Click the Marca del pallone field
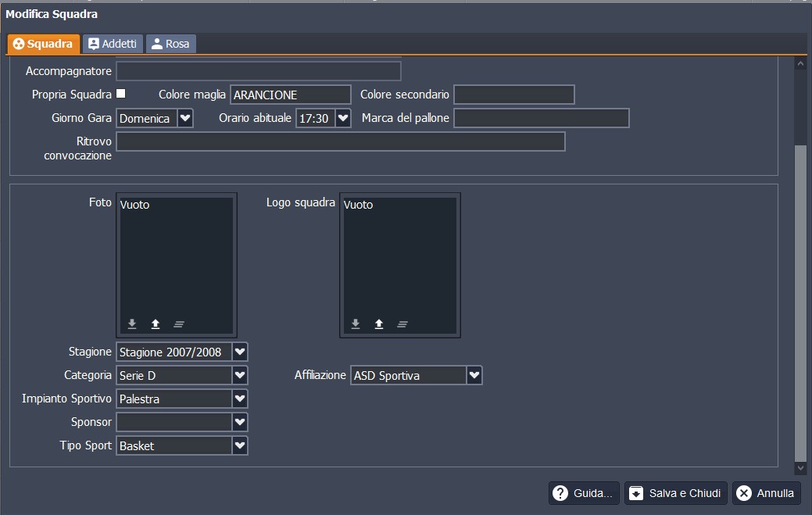The width and height of the screenshot is (812, 515). 541,118
